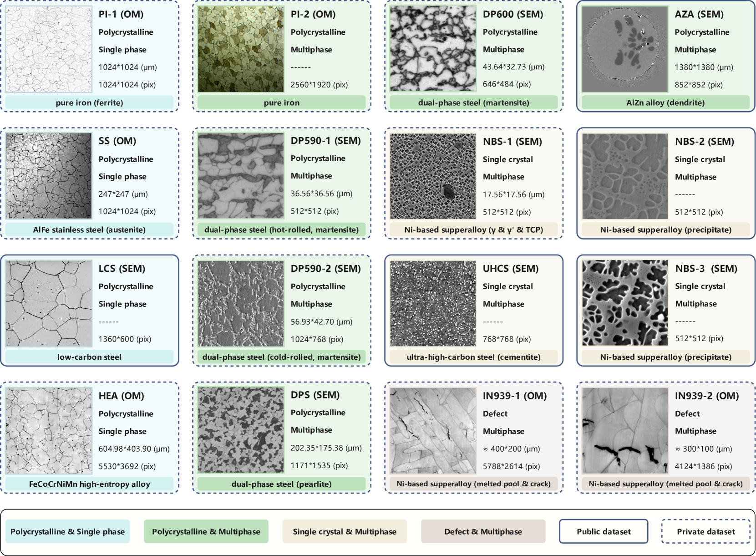The width and height of the screenshot is (756, 556).
Task: Select the "Defect & Multiphase" legend swatch
Action: (x=483, y=531)
